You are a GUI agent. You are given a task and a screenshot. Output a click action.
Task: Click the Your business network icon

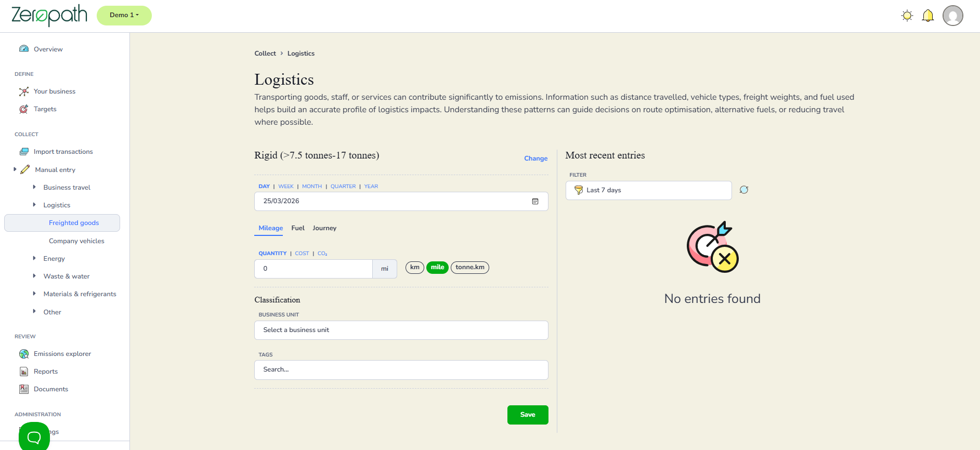click(24, 91)
